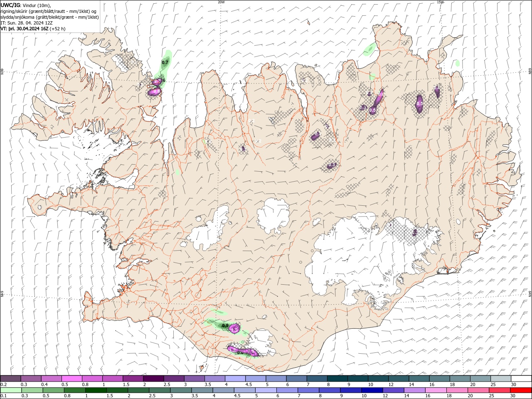This screenshot has width=532, height=399.
Task: Click the '0.7' precipitation value on the map
Action: pyautogui.click(x=165, y=62)
